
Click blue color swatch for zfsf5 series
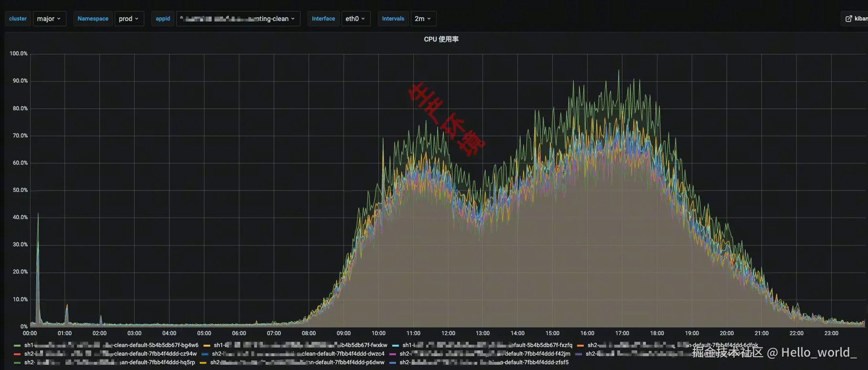point(393,362)
